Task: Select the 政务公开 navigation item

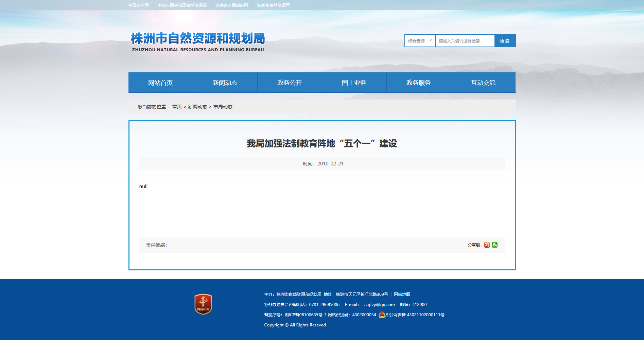Action: (x=290, y=83)
